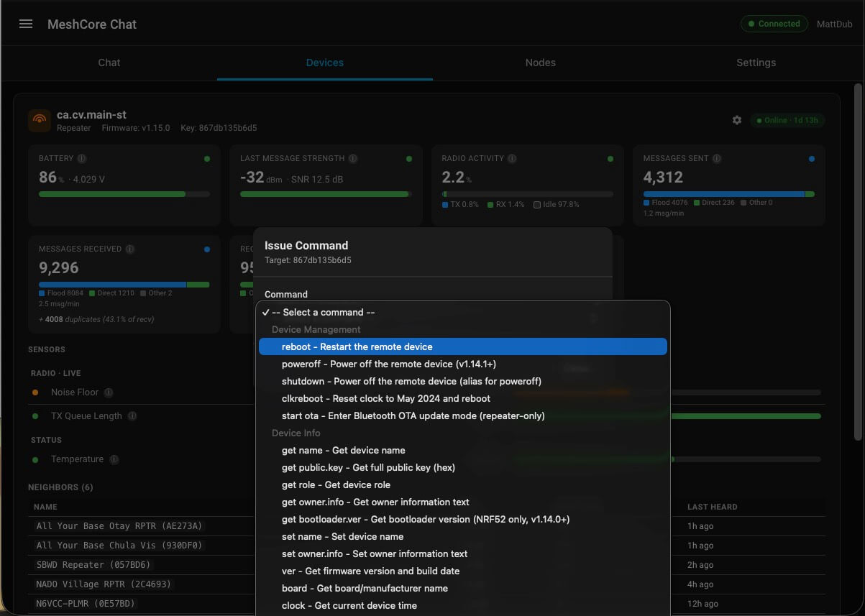Screen dimensions: 865x616
Task: Show info icon next to Noise Floor
Action: [109, 392]
